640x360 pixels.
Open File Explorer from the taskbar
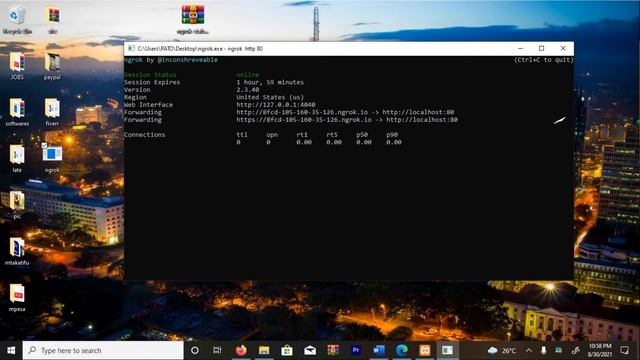tap(264, 350)
